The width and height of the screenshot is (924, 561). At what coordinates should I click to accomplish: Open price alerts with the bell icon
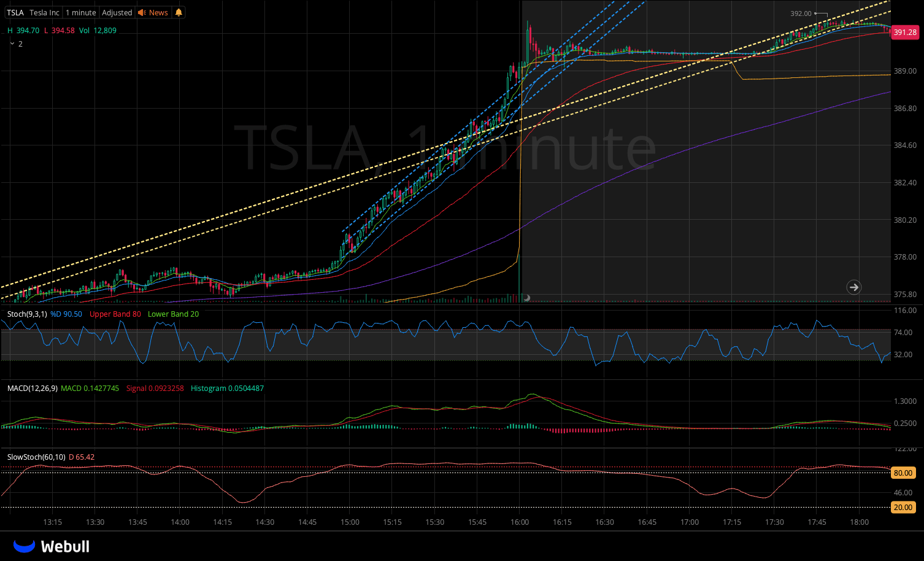pos(179,12)
